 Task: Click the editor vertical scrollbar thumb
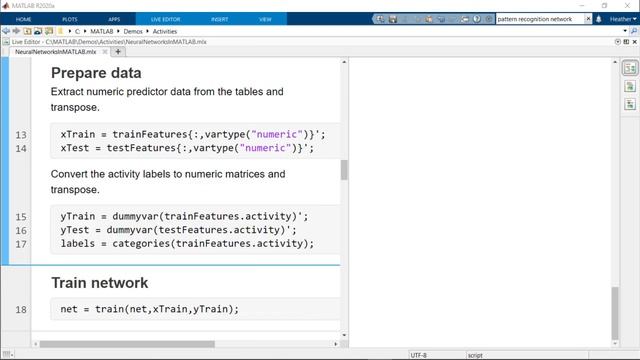(x=344, y=170)
